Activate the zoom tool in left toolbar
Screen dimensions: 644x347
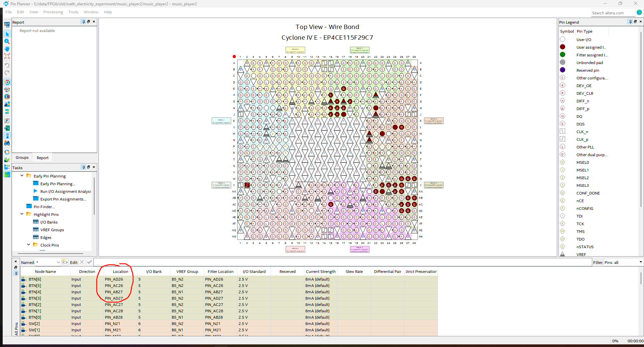[x=7, y=41]
